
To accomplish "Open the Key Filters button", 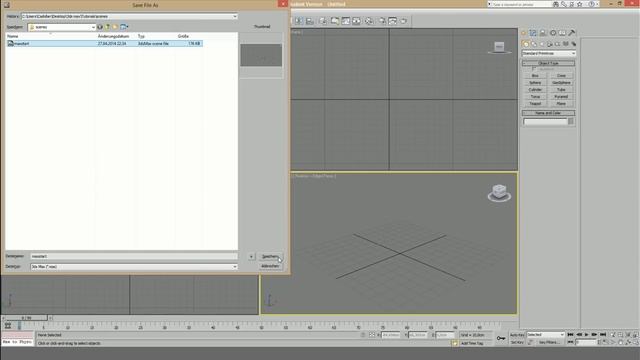I will pyautogui.click(x=549, y=342).
